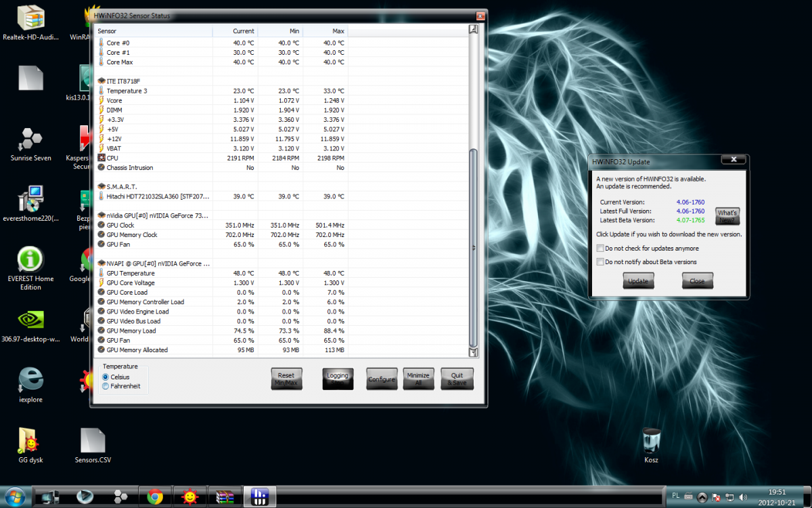The image size is (812, 508).
Task: Select the Kosz recycle bin icon
Action: pos(651,446)
